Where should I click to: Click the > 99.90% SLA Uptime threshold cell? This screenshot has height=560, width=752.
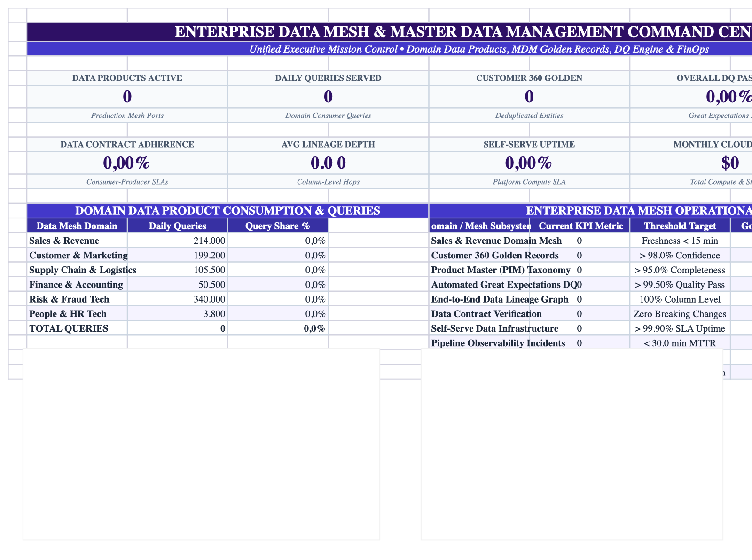tap(680, 328)
